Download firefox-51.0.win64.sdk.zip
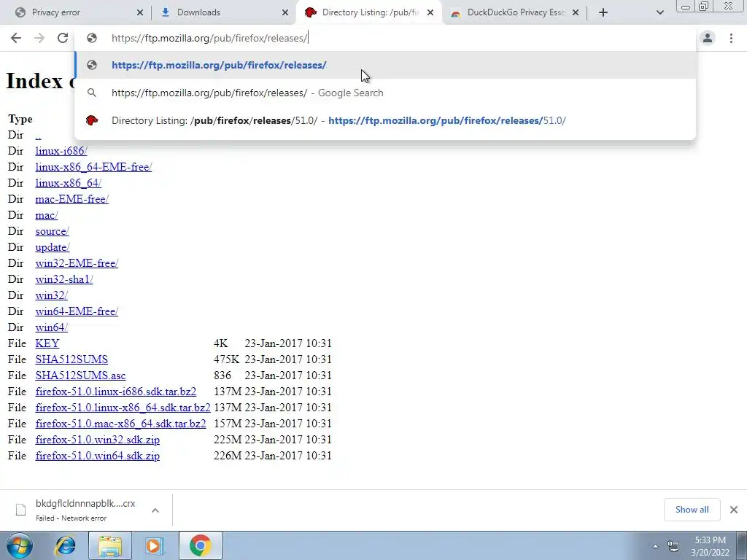Viewport: 747px width, 560px height. pyautogui.click(x=98, y=456)
